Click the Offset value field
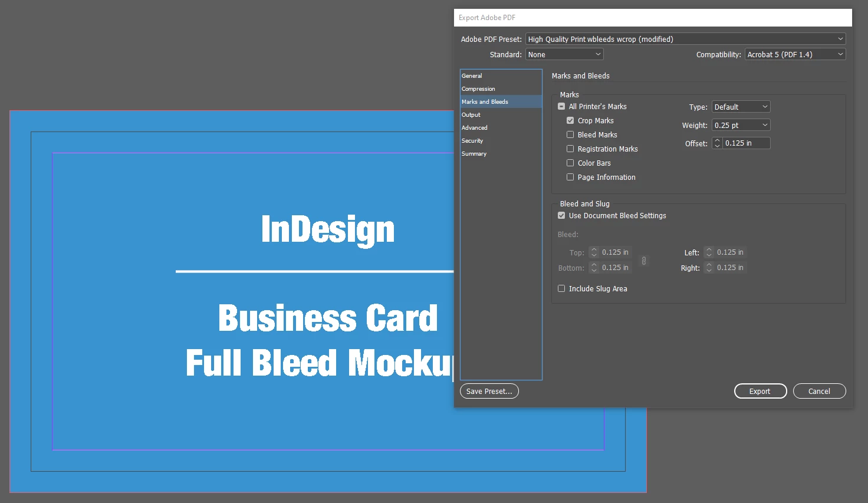Viewport: 868px width, 503px height. click(x=746, y=143)
